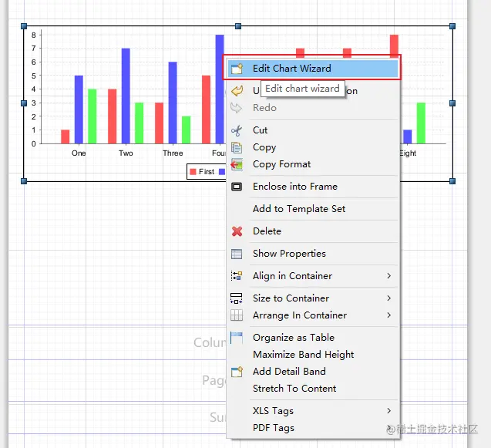The image size is (491, 448).
Task: Choose Add to Template Set
Action: (312, 209)
